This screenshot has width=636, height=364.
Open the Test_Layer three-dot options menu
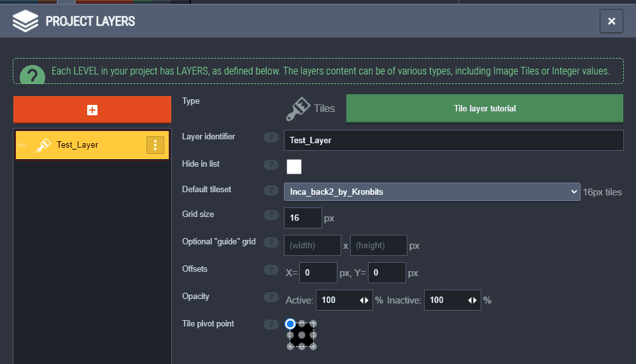point(155,145)
